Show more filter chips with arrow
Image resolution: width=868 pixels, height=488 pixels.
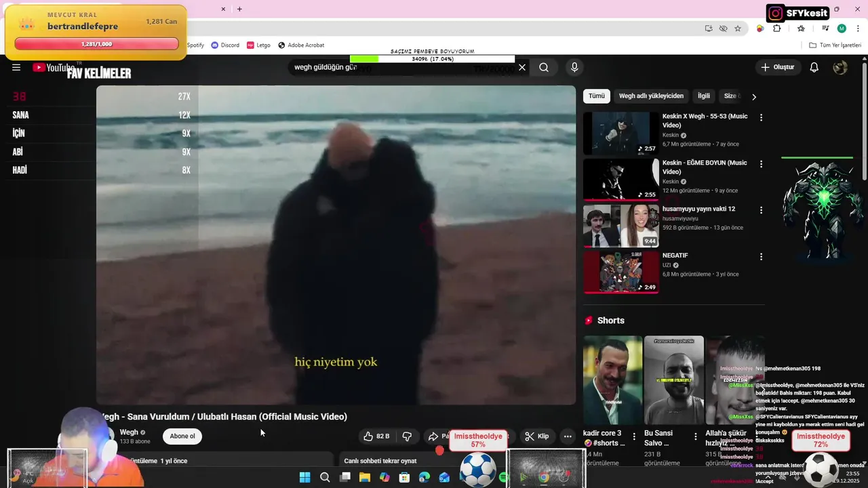click(x=754, y=96)
